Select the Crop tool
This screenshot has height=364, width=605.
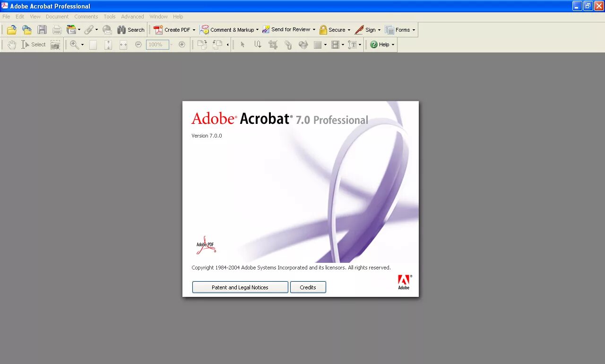tap(273, 44)
